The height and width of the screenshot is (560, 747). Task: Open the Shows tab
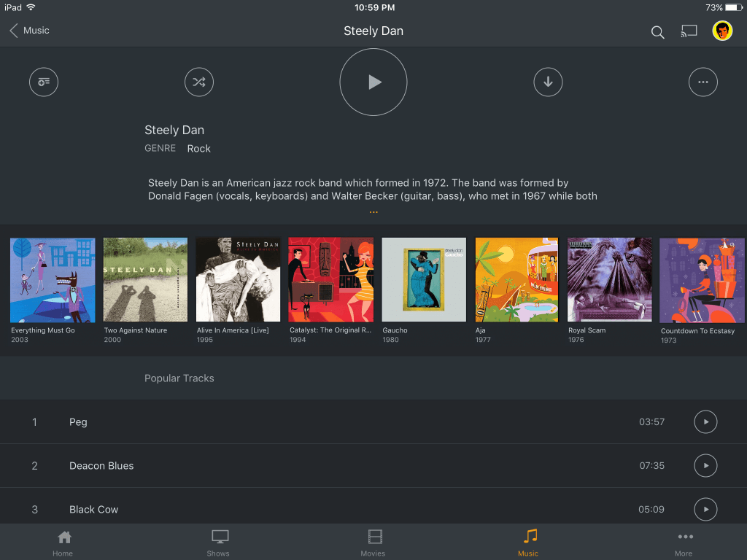[219, 542]
